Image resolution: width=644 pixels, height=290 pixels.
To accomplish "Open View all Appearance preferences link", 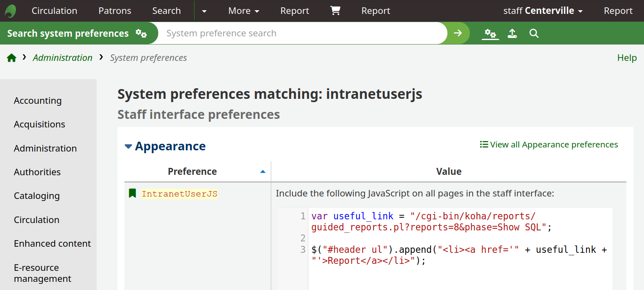I will click(x=549, y=145).
